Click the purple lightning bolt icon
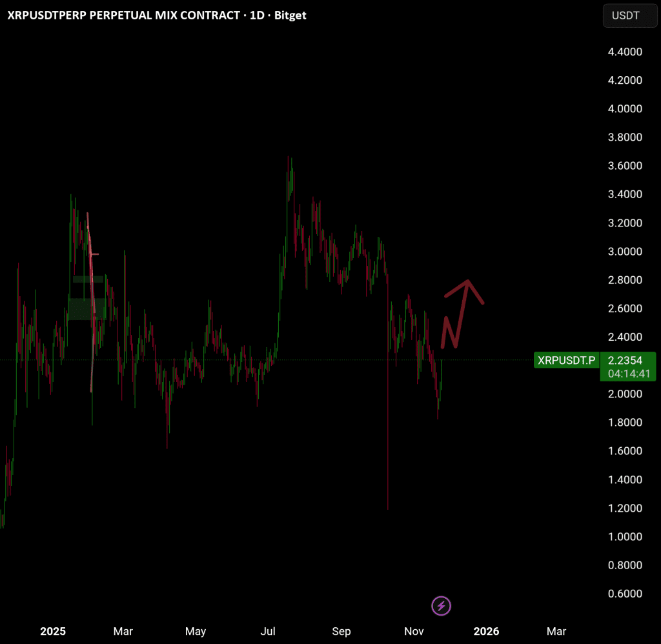 click(441, 606)
